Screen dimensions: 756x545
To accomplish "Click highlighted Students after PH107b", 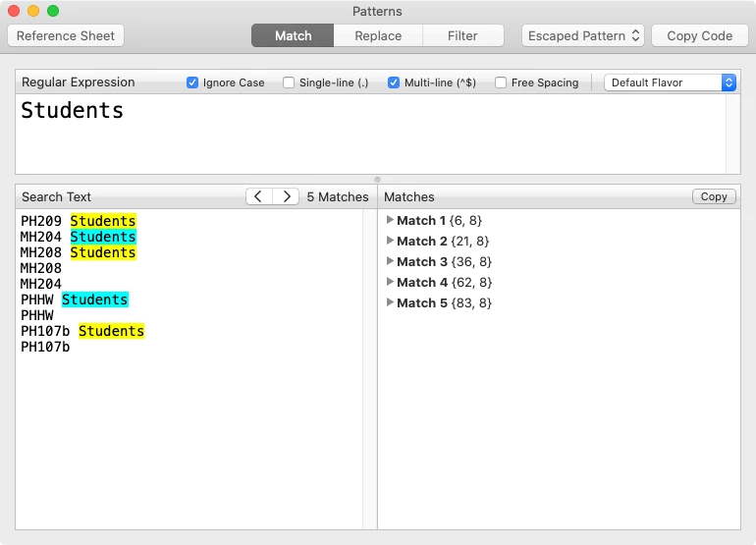I will point(111,331).
